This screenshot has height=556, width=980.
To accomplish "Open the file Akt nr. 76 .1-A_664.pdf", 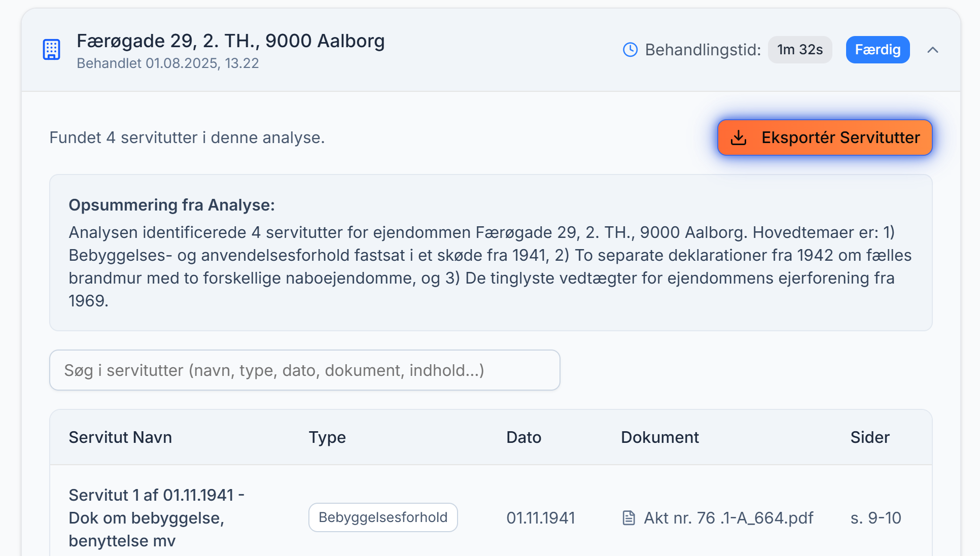I will pyautogui.click(x=728, y=518).
